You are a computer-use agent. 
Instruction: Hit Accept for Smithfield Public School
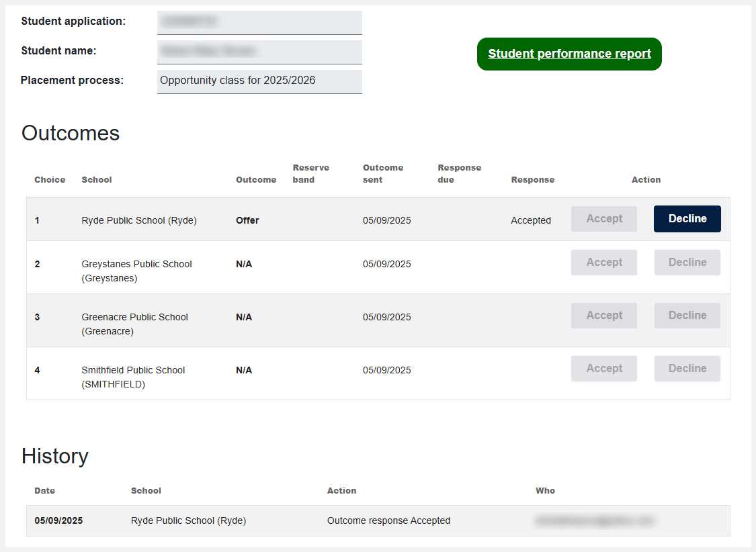[x=603, y=369]
